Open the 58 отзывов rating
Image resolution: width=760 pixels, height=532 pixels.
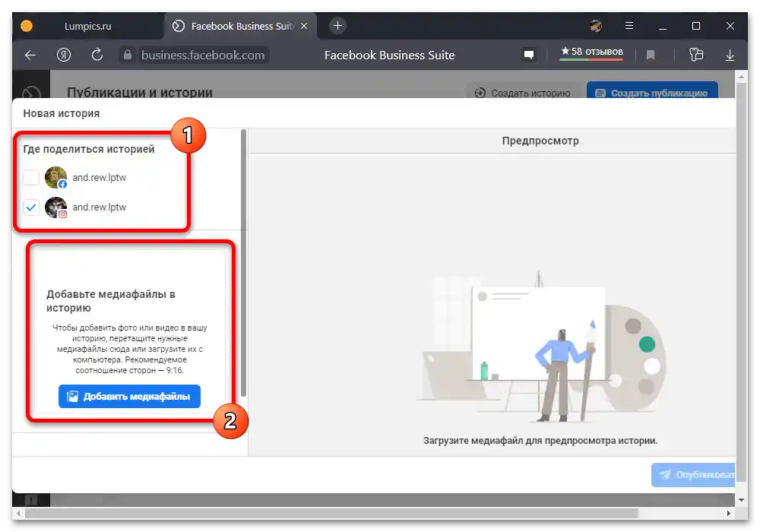pyautogui.click(x=591, y=52)
